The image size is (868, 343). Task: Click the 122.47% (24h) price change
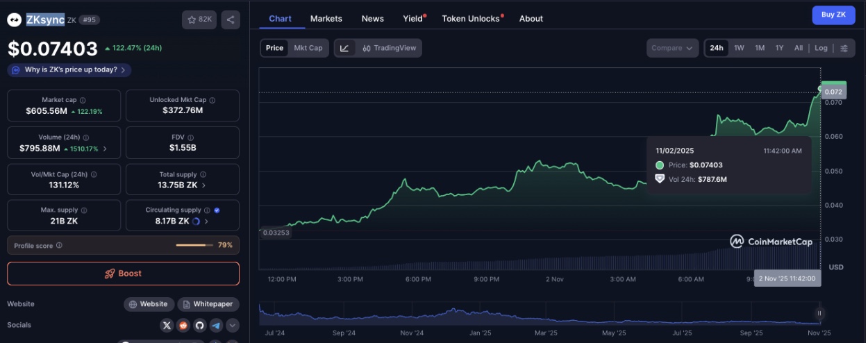[133, 49]
